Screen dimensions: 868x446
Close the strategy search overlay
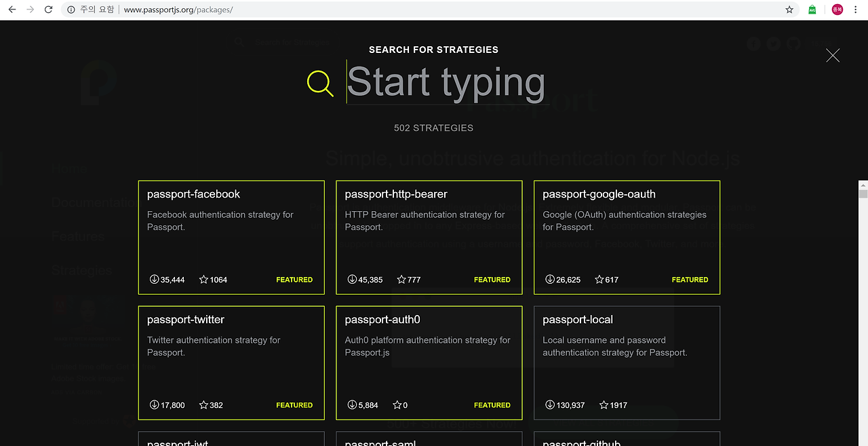tap(833, 56)
